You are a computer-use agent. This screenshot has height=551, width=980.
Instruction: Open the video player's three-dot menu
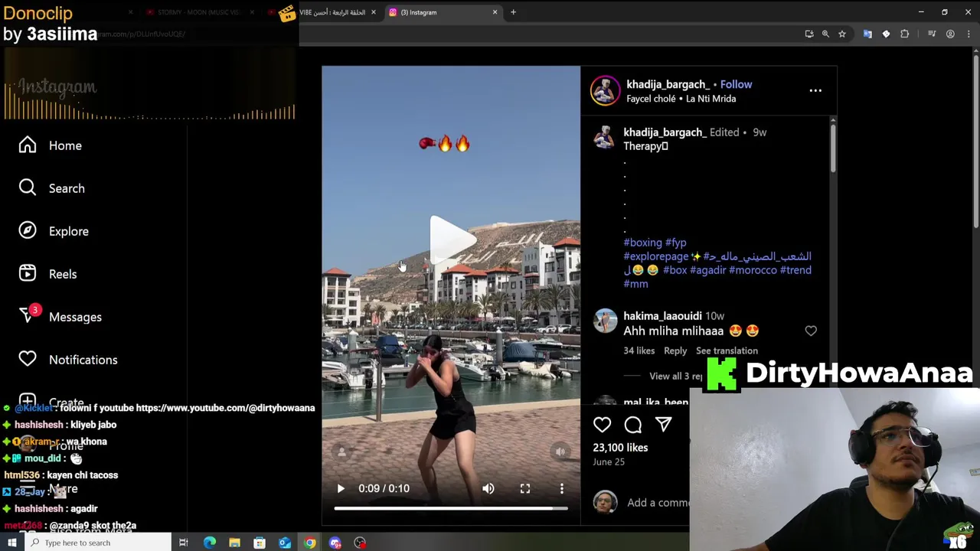[561, 488]
